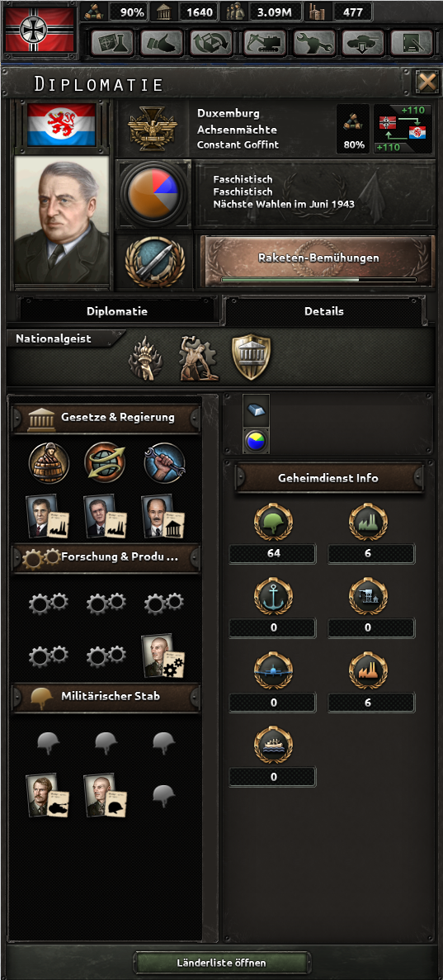Collapse the Forschung & Produktion section header

coord(106,557)
